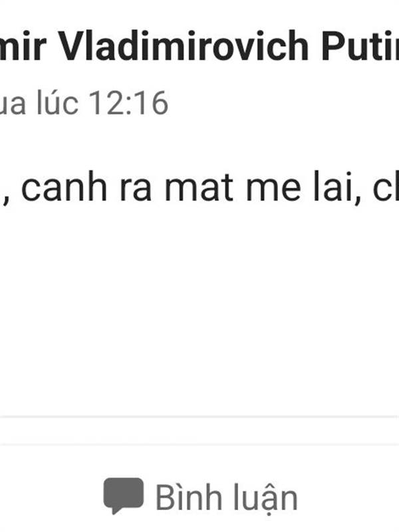
Task: Click the divider line above comment bar
Action: [x=199, y=417]
